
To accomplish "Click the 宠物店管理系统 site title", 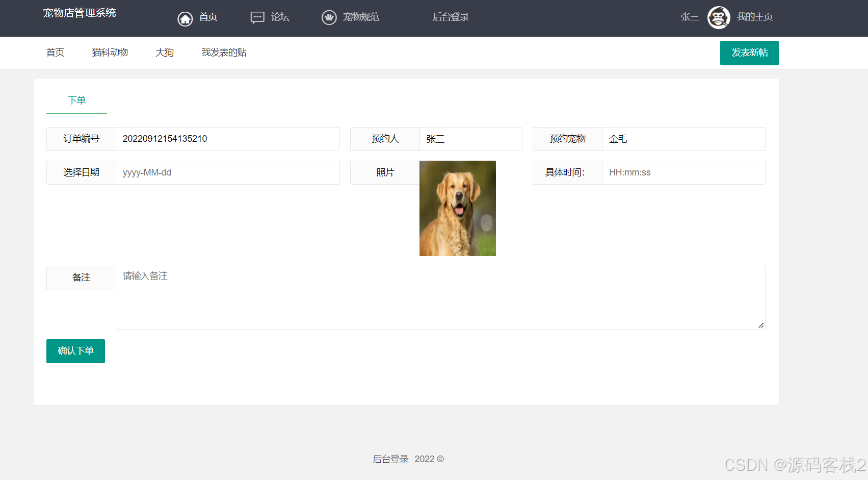I will coord(80,13).
